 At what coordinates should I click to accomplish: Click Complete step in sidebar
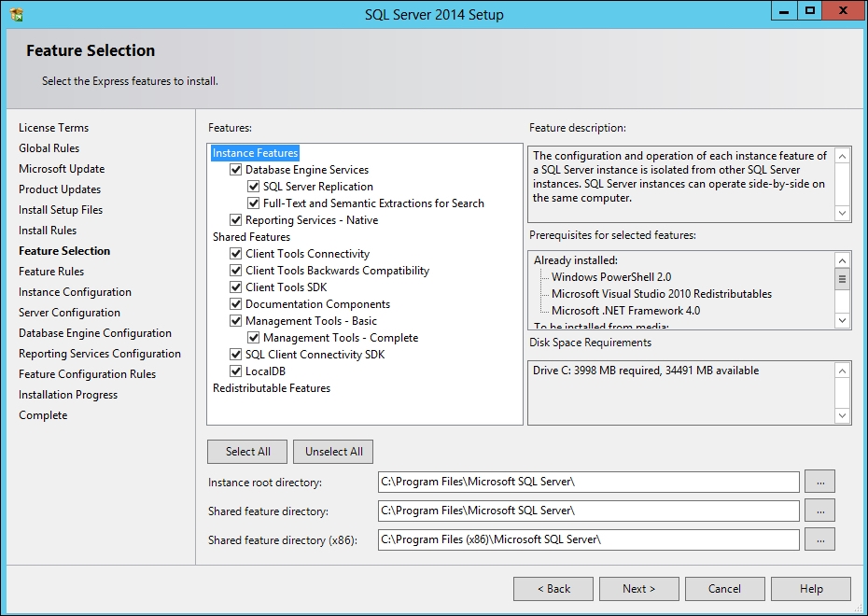tap(43, 415)
